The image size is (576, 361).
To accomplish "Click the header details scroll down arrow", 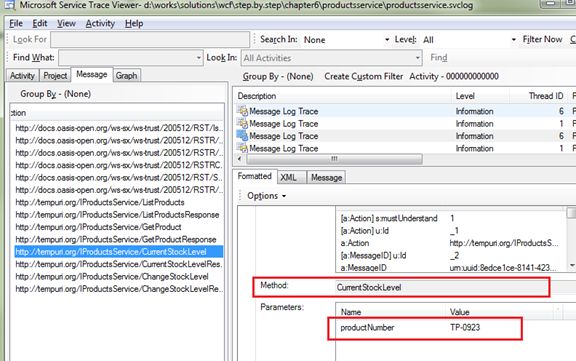I will click(x=572, y=266).
